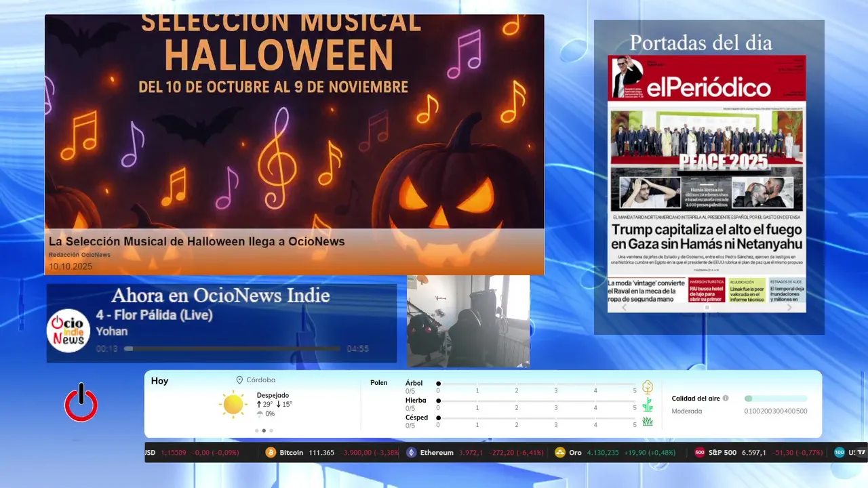Click the 'Córdoba' city name

260,380
